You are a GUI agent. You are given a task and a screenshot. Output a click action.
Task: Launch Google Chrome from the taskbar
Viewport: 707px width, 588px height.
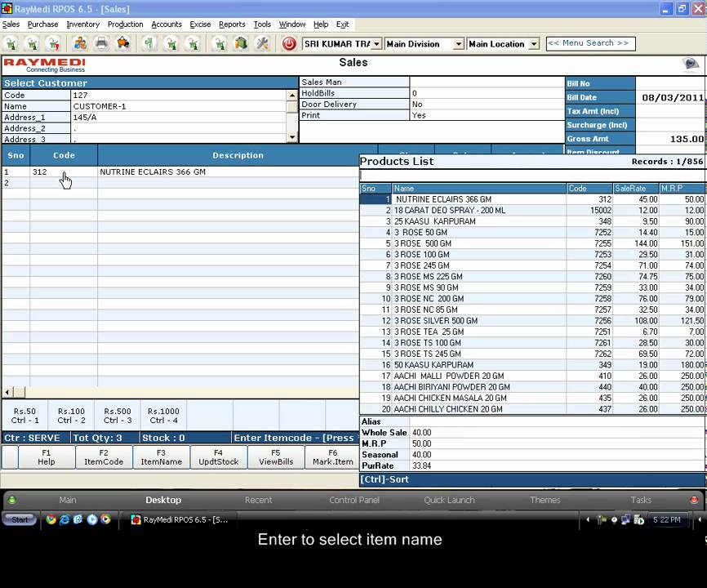click(x=51, y=519)
